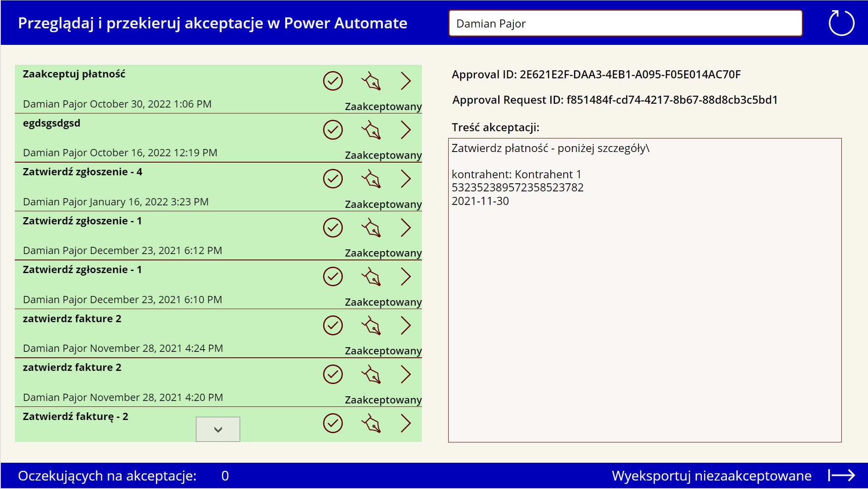
Task: Click checkmark for November 28, 2021 4:24 PM row
Action: pos(333,325)
